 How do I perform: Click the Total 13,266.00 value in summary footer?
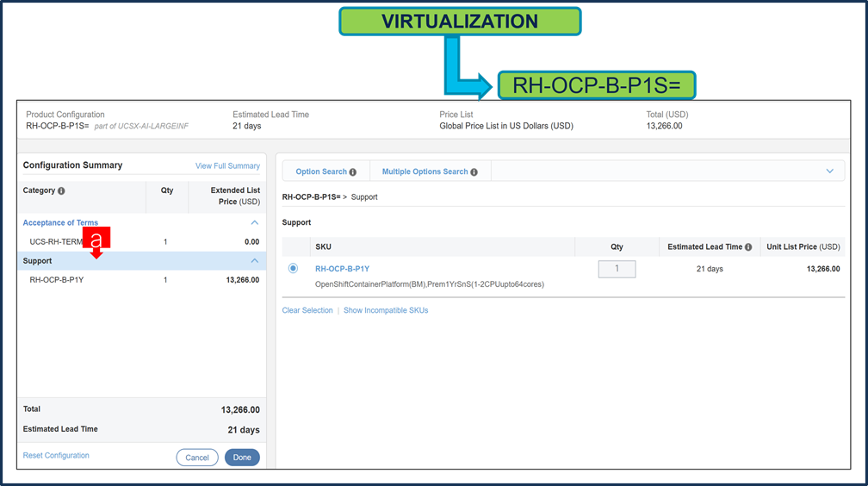pos(240,410)
